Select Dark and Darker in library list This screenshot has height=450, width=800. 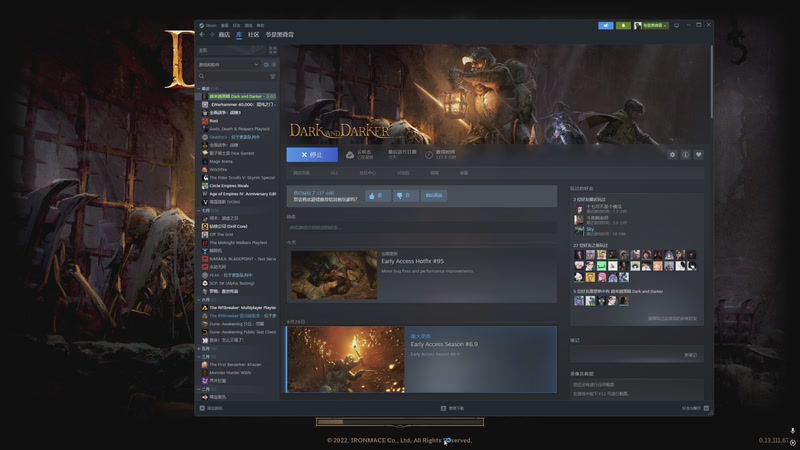tap(238, 96)
